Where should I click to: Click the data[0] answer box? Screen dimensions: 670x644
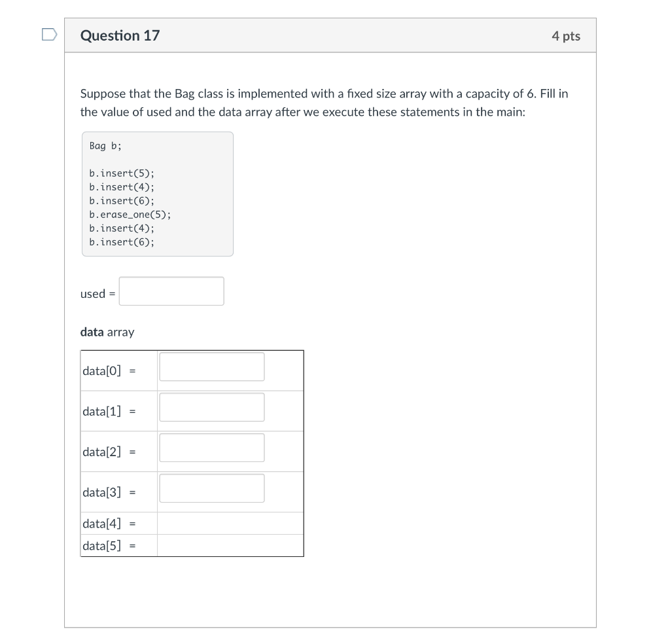[x=211, y=367]
